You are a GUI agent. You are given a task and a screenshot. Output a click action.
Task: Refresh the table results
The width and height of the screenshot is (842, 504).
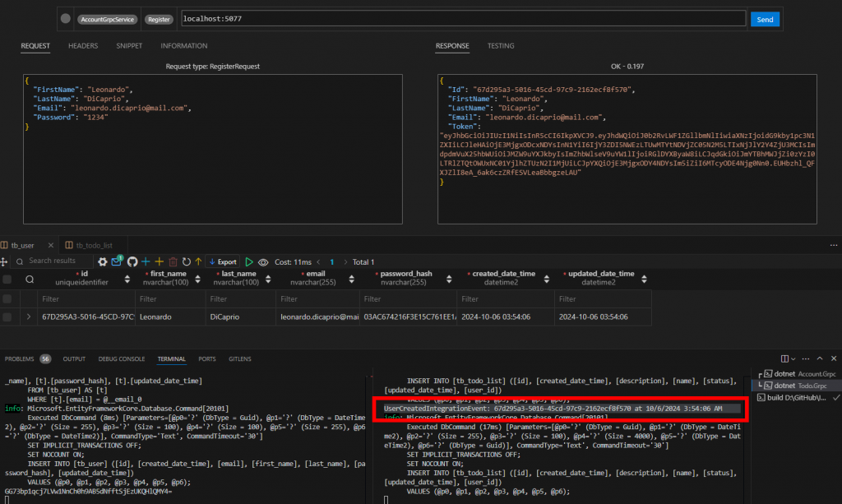point(187,262)
